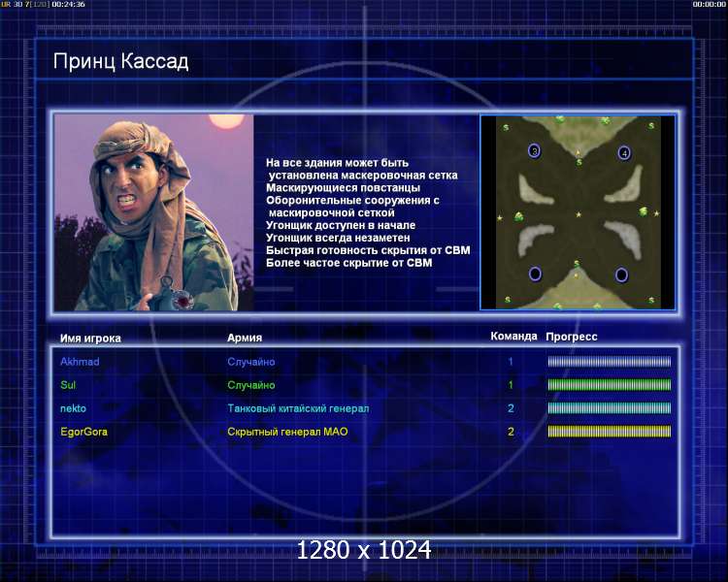Click the Prince Kassad general portrait

tap(153, 212)
